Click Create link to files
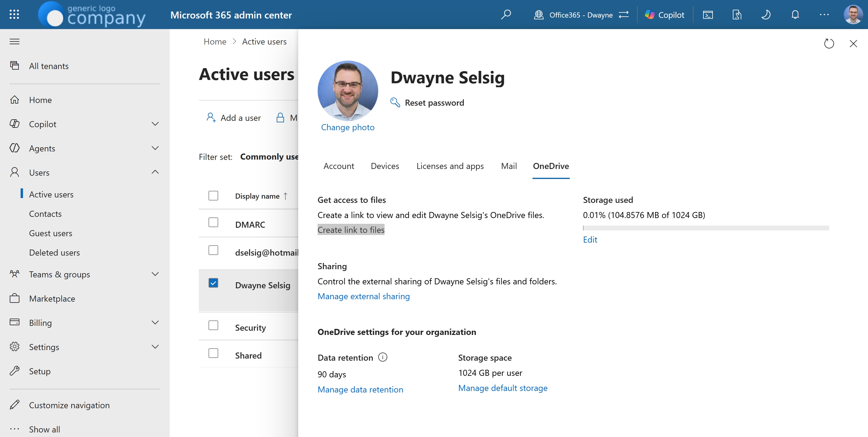Viewport: 868px width, 437px height. [x=351, y=230]
